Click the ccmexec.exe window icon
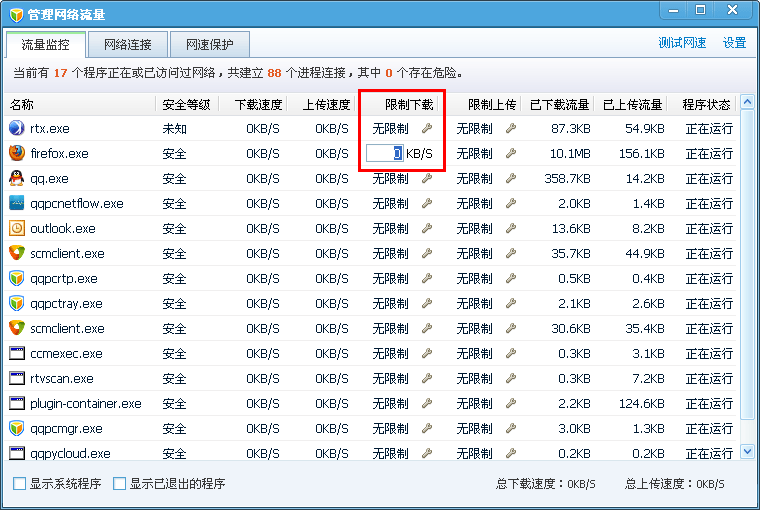 click(16, 353)
